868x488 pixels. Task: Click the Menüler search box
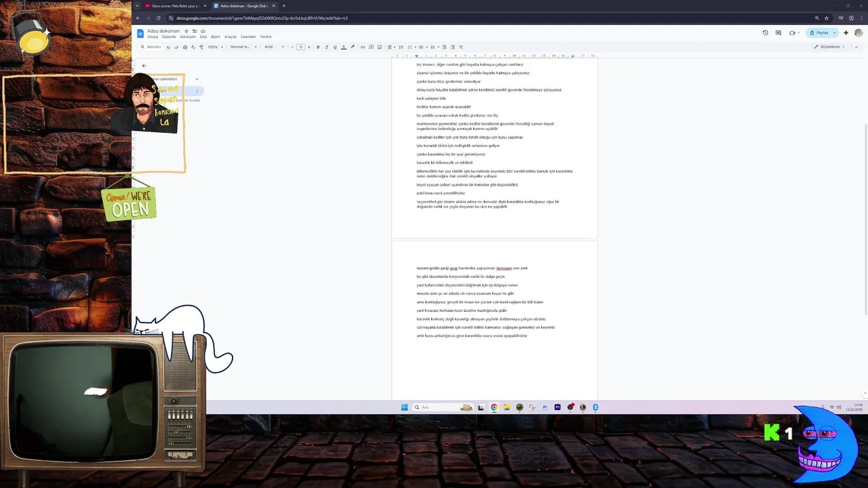pyautogui.click(x=151, y=47)
